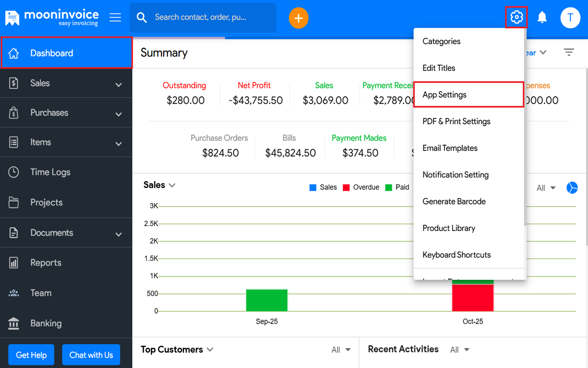Open the summary filter icon
Viewport: 588px width, 368px height.
[569, 52]
